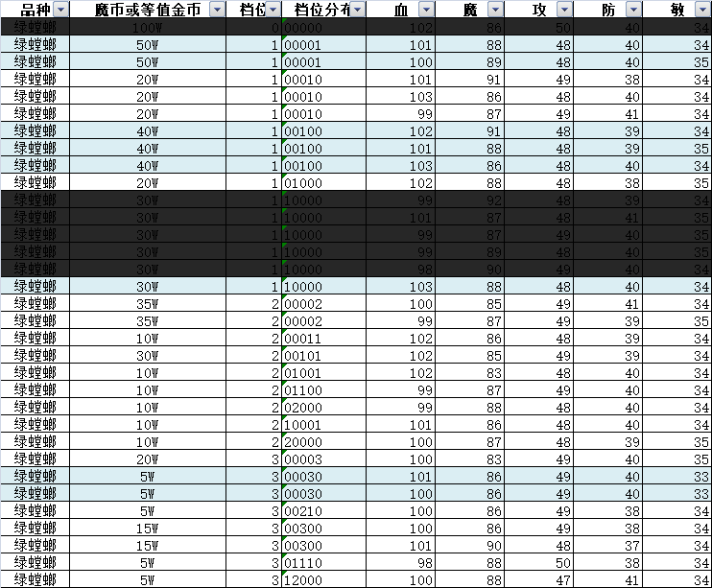The height and width of the screenshot is (588, 712).
Task: Open the 魔 column filter dropdown
Action: click(x=494, y=10)
